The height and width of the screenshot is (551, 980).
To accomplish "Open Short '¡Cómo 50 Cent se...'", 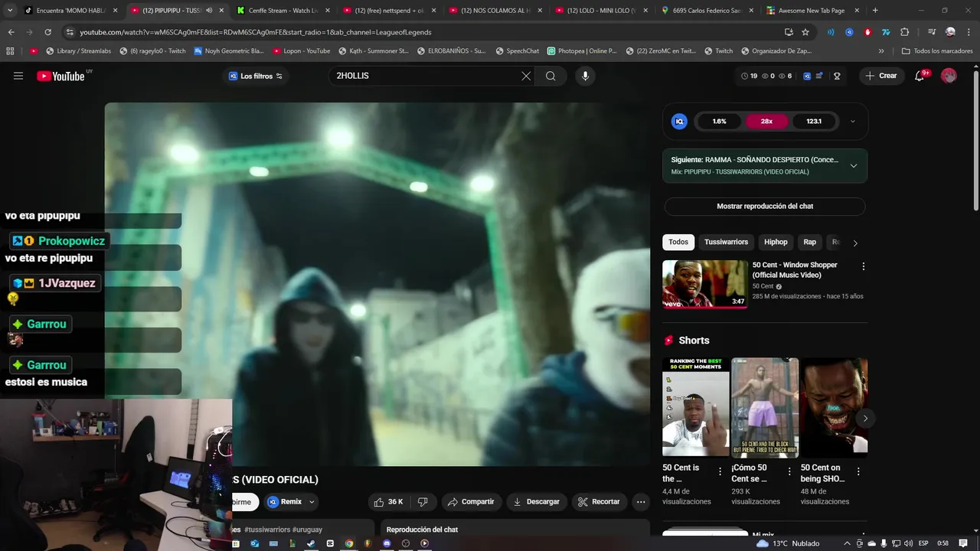I will click(x=765, y=407).
